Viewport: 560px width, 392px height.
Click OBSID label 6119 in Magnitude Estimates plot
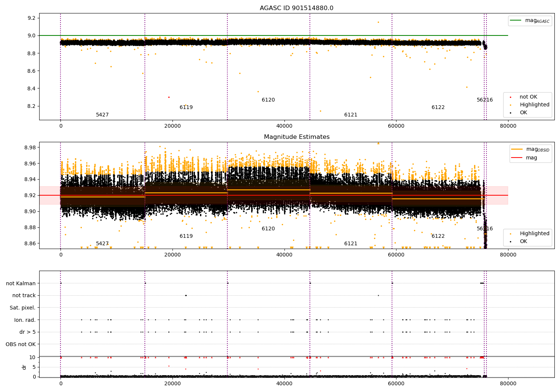click(186, 236)
